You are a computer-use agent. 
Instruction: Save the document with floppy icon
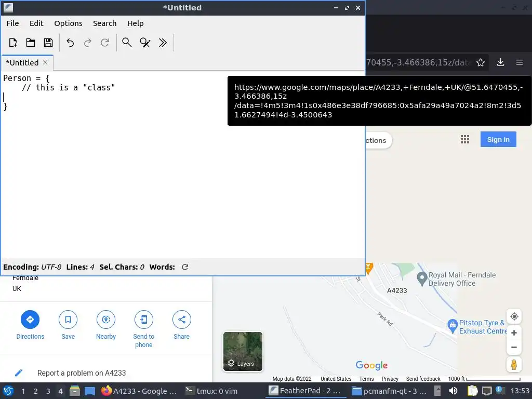click(x=48, y=43)
